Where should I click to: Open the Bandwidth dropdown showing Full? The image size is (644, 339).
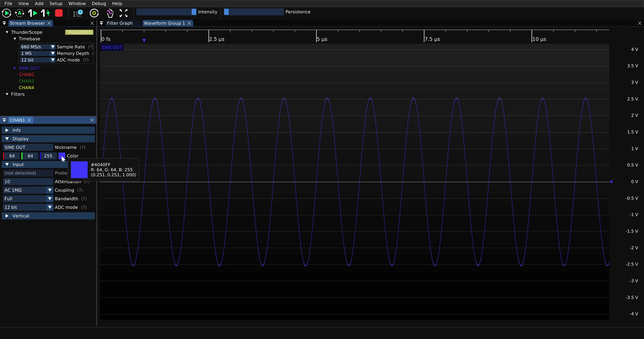click(x=28, y=199)
